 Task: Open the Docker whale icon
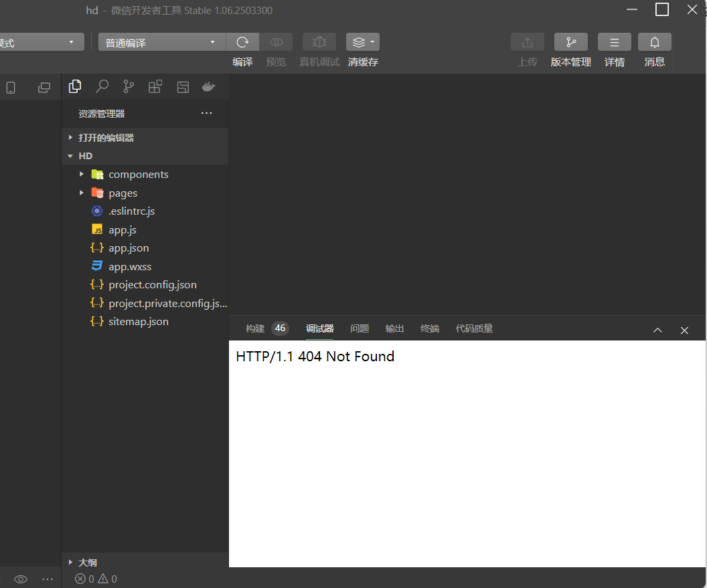[208, 86]
